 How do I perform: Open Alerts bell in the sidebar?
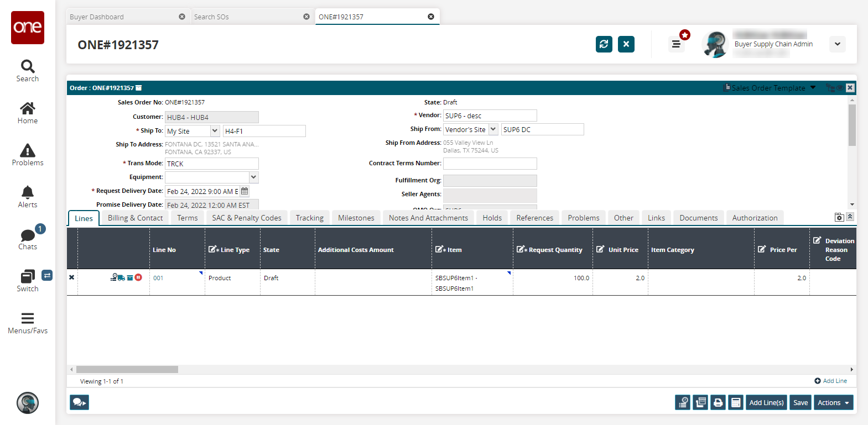pos(27,197)
